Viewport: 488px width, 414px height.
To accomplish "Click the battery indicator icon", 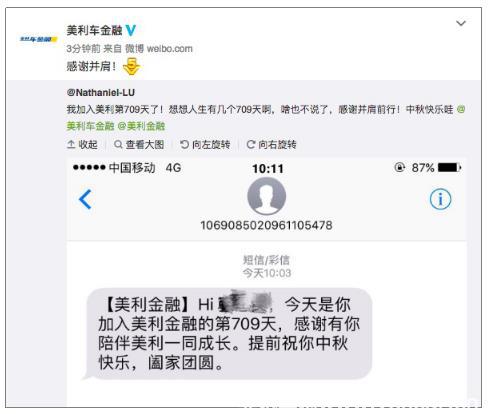I will (450, 167).
